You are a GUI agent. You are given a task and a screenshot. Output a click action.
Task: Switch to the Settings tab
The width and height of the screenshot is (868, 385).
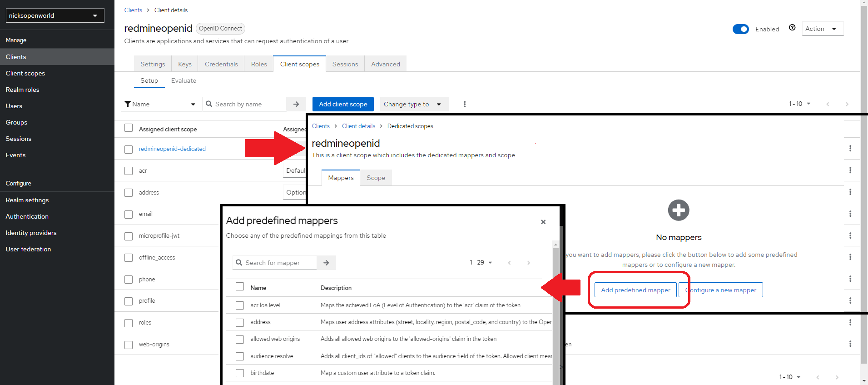pos(153,64)
